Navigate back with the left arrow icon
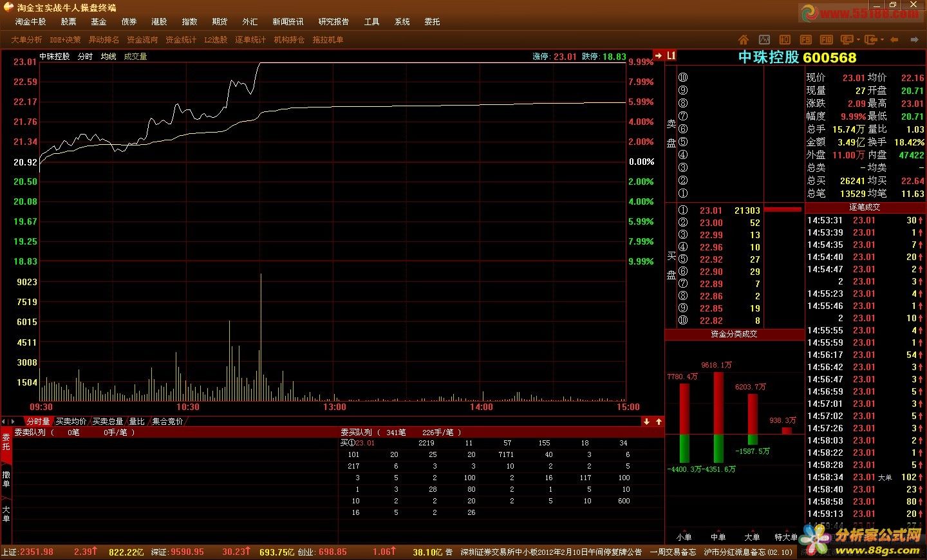Image resolution: width=927 pixels, height=560 pixels. (894, 40)
